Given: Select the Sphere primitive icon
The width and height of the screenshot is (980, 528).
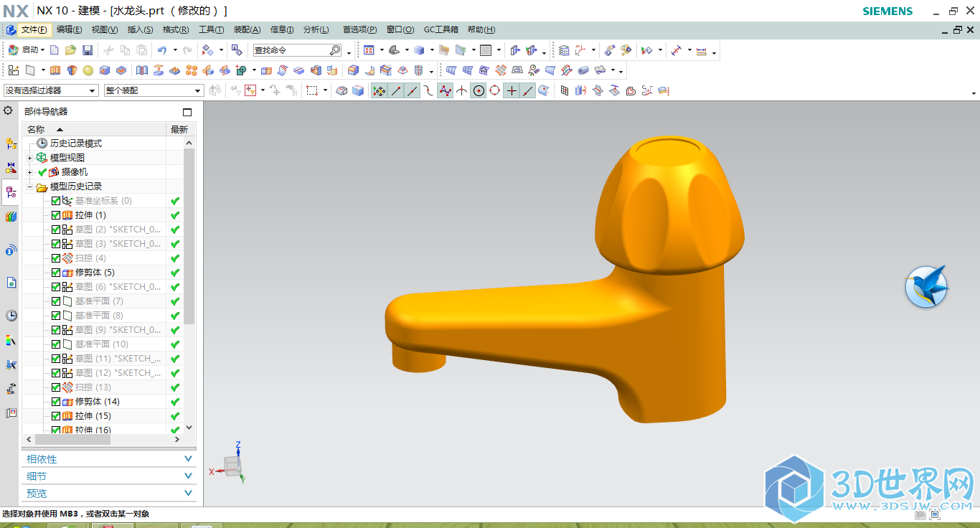Looking at the screenshot, I should click(88, 70).
